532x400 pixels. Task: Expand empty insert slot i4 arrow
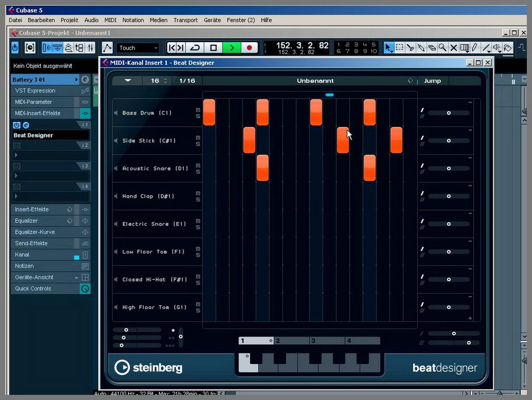pos(16,196)
